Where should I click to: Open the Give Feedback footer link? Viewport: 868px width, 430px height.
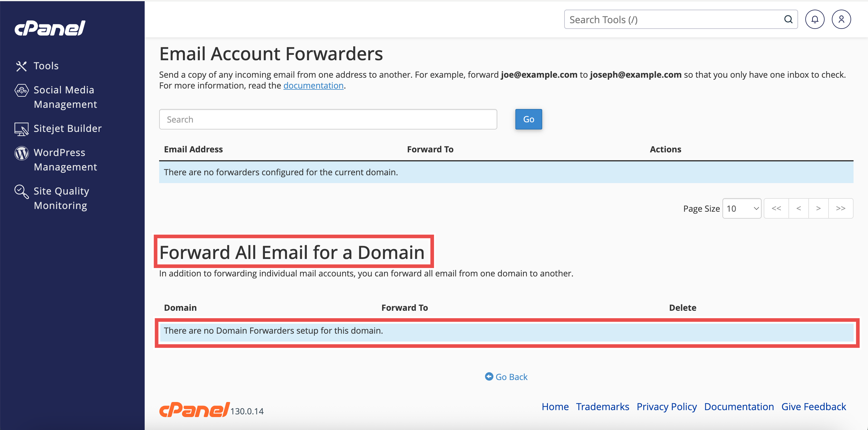pyautogui.click(x=813, y=407)
